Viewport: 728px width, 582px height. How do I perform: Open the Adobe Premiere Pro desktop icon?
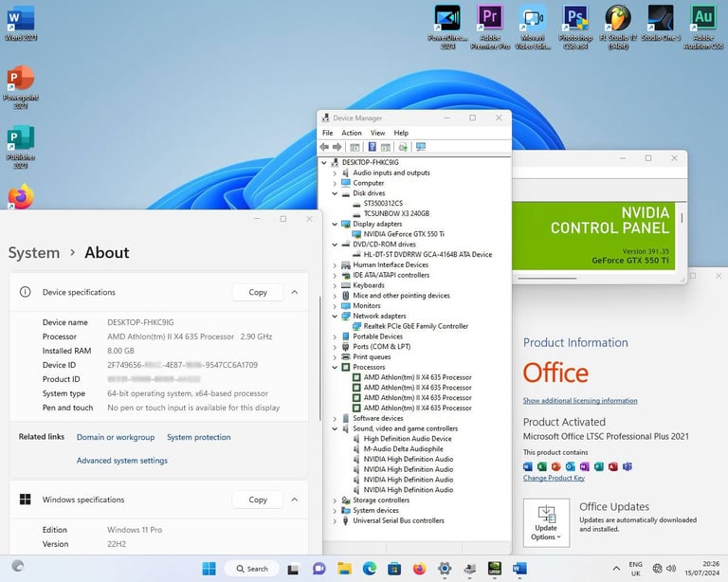click(490, 27)
